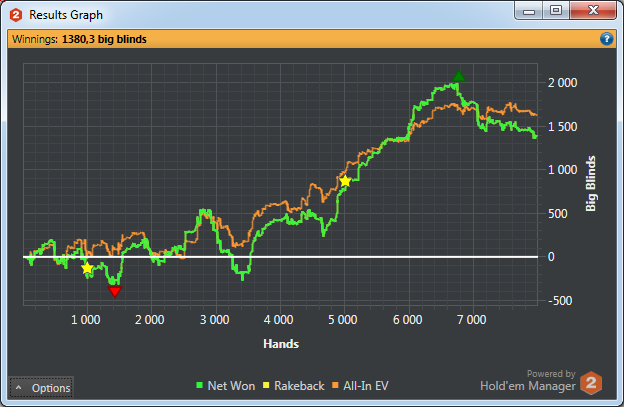Click the -500 y-axis label

point(562,301)
